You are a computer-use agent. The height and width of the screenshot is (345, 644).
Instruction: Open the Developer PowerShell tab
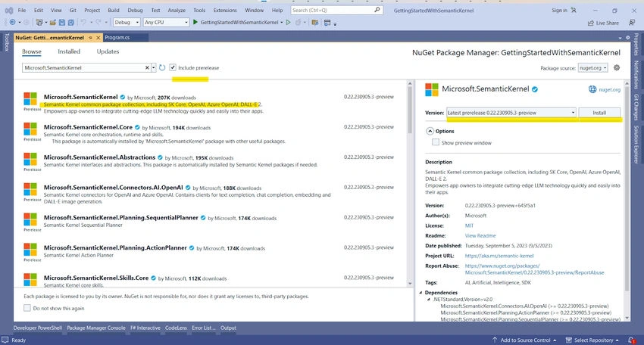37,328
